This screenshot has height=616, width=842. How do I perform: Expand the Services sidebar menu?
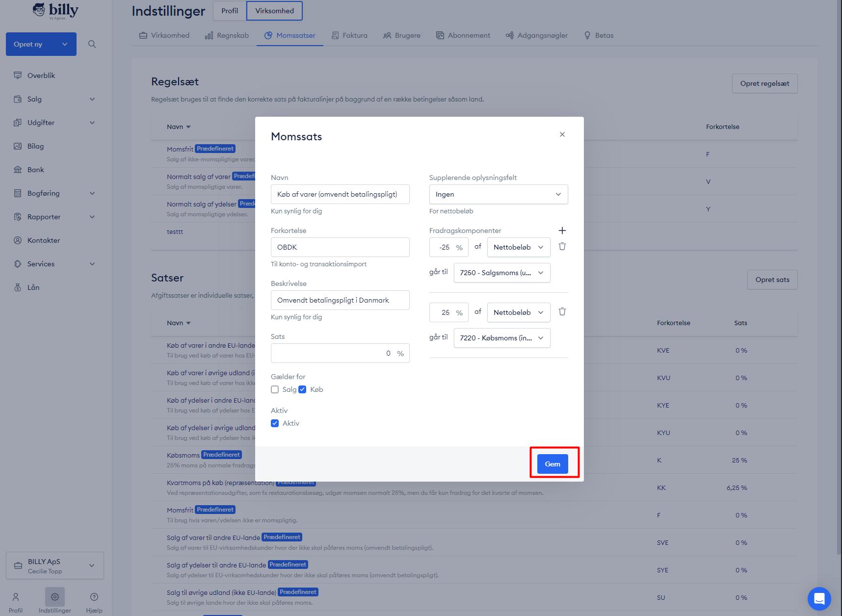pos(92,264)
